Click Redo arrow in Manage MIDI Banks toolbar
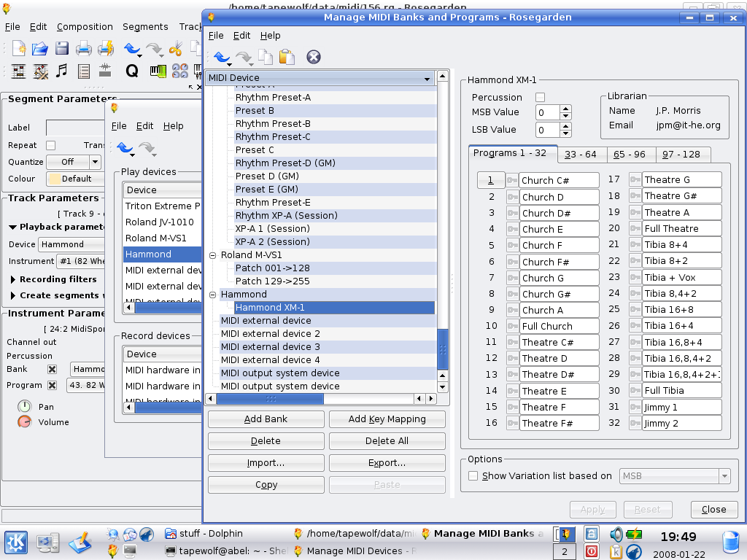 244,58
